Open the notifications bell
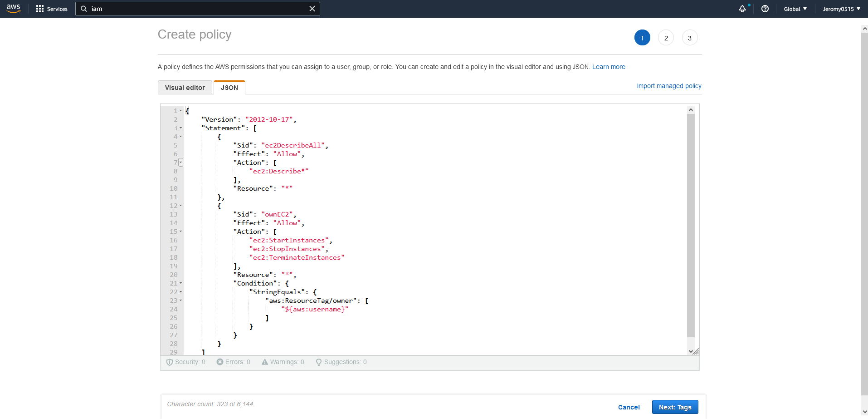Viewport: 868px width, 419px height. click(742, 9)
